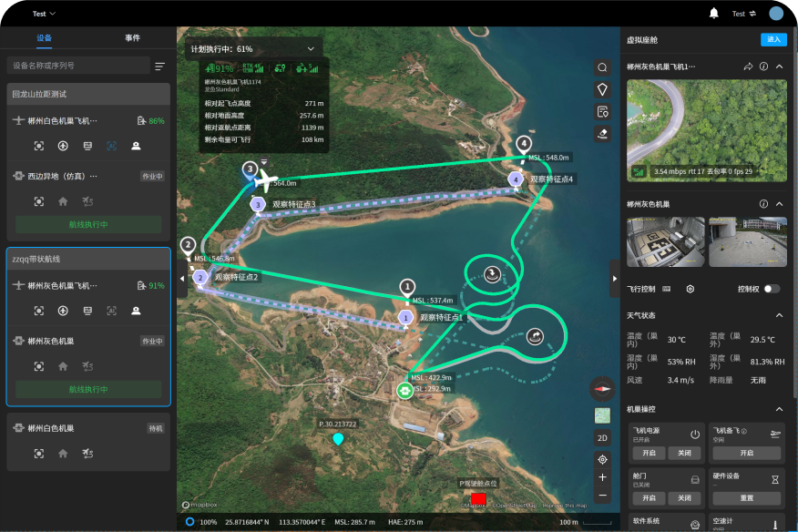Open the map search tool
Image resolution: width=798 pixels, height=532 pixels.
click(x=602, y=67)
